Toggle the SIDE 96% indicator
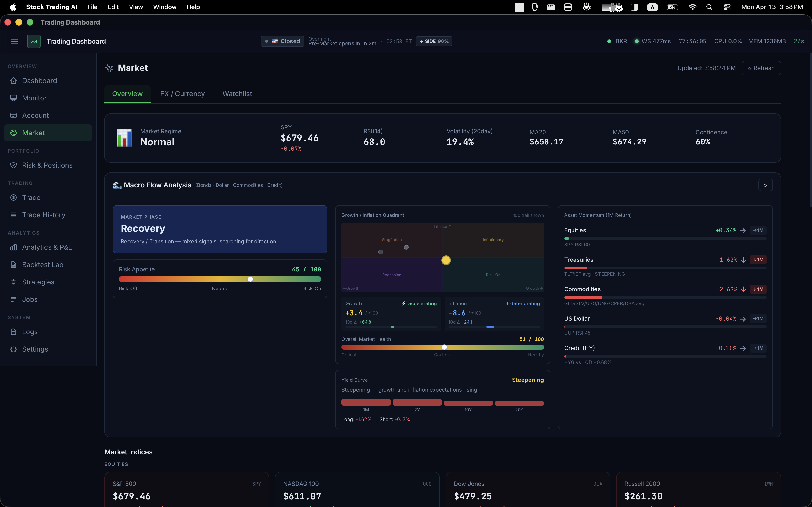The image size is (812, 507). 434,41
